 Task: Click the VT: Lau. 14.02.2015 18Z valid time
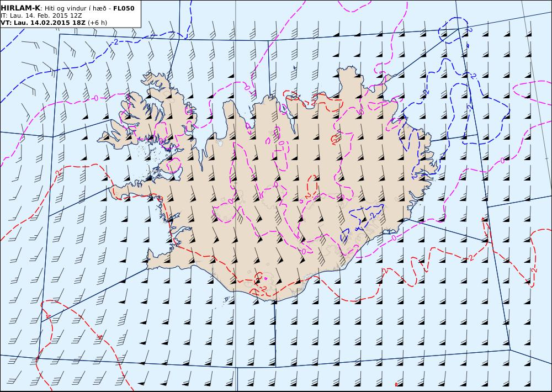point(43,23)
